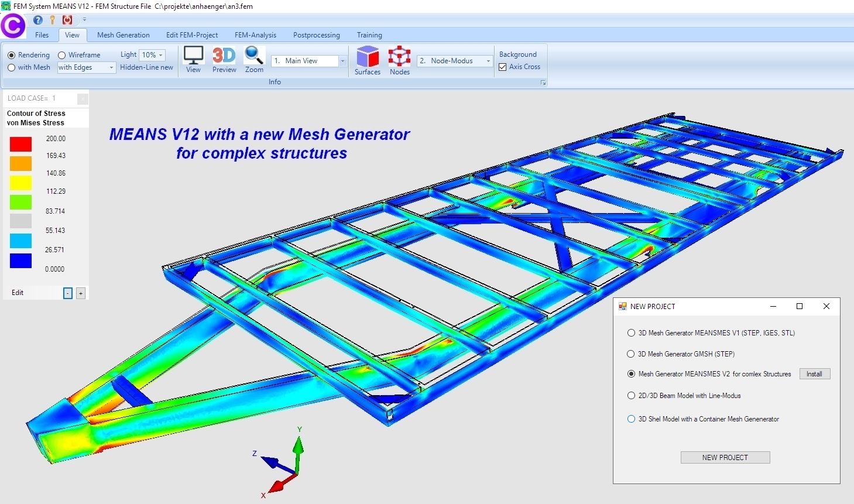Click the light blue legend swatch
Screen dimensions: 854x504
[x=20, y=241]
